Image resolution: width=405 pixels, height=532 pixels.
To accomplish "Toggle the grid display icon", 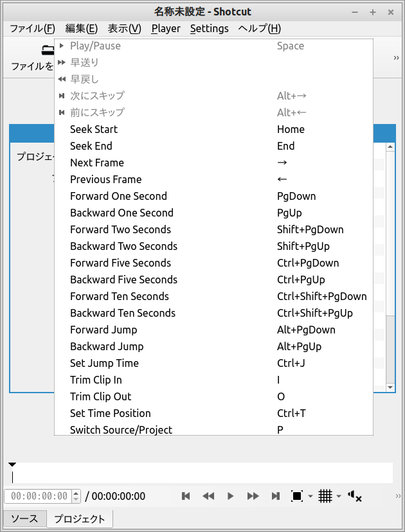I will (325, 496).
